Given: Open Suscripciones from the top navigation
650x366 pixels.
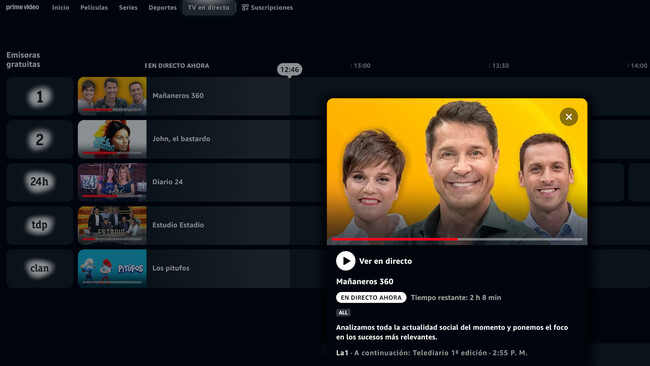Looking at the screenshot, I should tap(267, 7).
